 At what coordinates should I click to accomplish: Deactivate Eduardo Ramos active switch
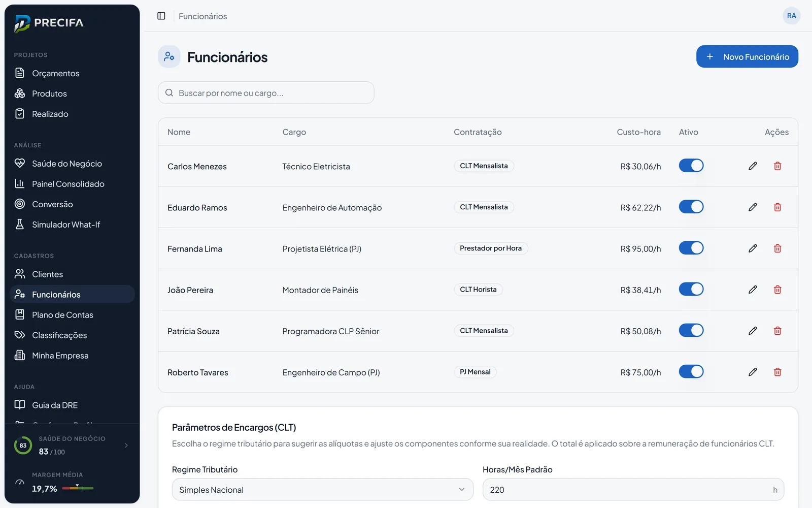tap(691, 207)
